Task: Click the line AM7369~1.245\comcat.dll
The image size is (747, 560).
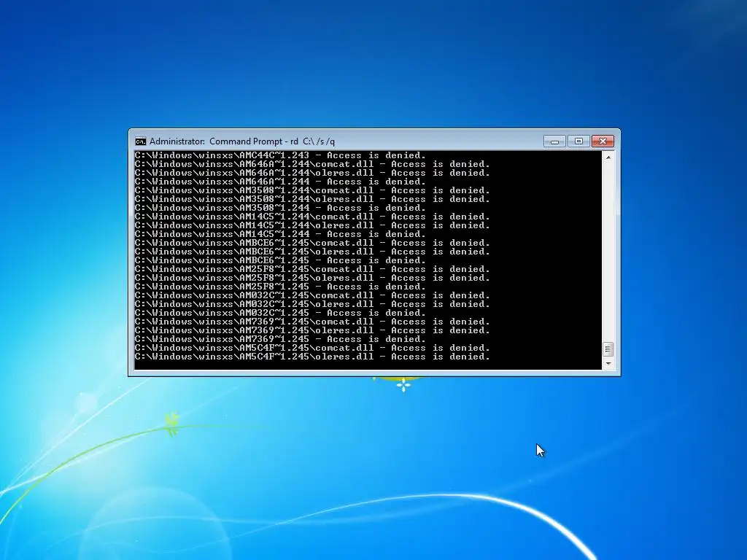Action: pos(312,322)
